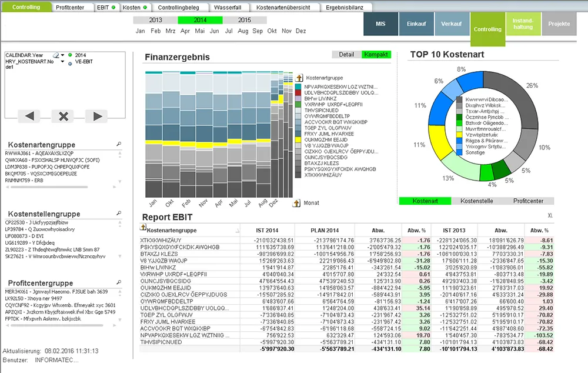The height and width of the screenshot is (373, 588).
Task: Open the Instandhaltung module button
Action: [x=523, y=24]
